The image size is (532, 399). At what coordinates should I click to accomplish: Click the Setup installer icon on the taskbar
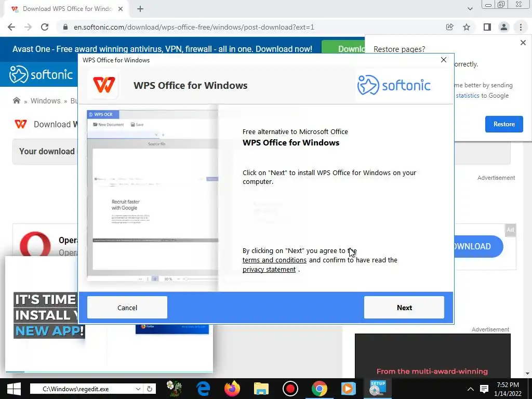click(x=377, y=389)
